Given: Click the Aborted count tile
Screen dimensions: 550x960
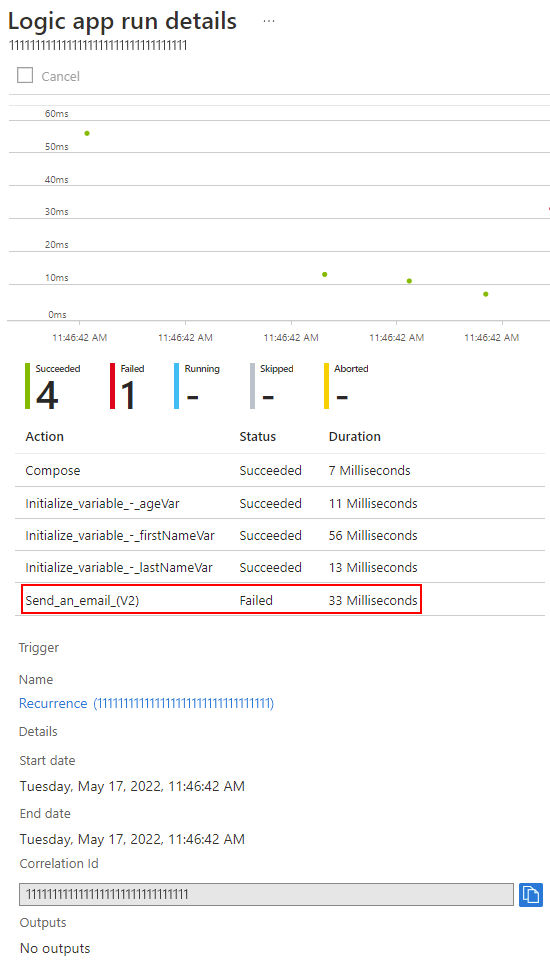Looking at the screenshot, I should 347,386.
